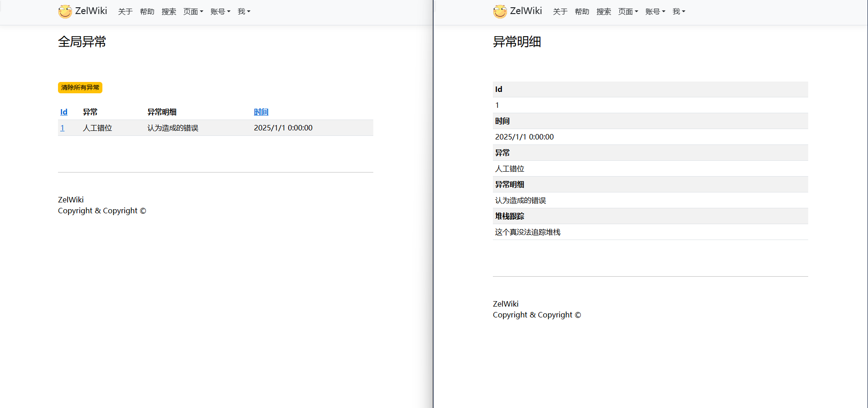The height and width of the screenshot is (408, 868).
Task: Go to 搜索 in the 异常明细 page navbar
Action: pyautogui.click(x=603, y=12)
